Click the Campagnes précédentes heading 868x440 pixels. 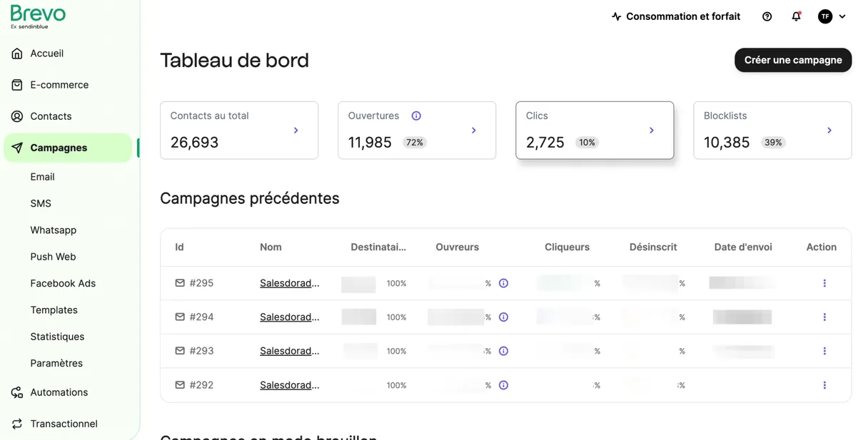[250, 198]
